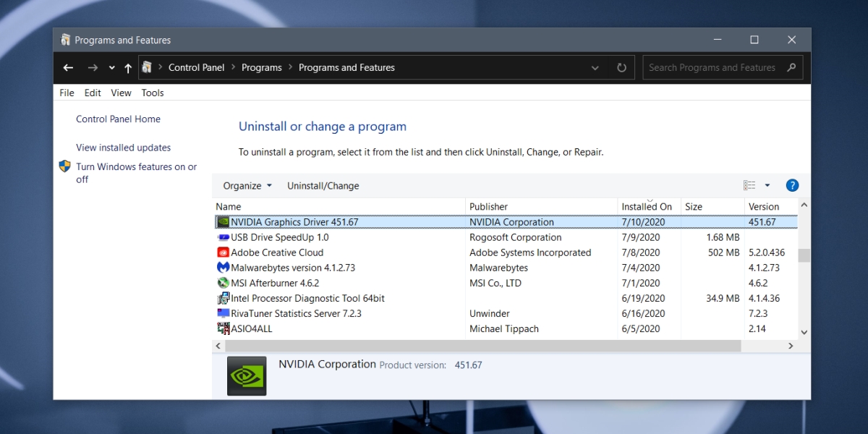This screenshot has width=868, height=434.
Task: Click the 502 MB size cell
Action: point(724,252)
